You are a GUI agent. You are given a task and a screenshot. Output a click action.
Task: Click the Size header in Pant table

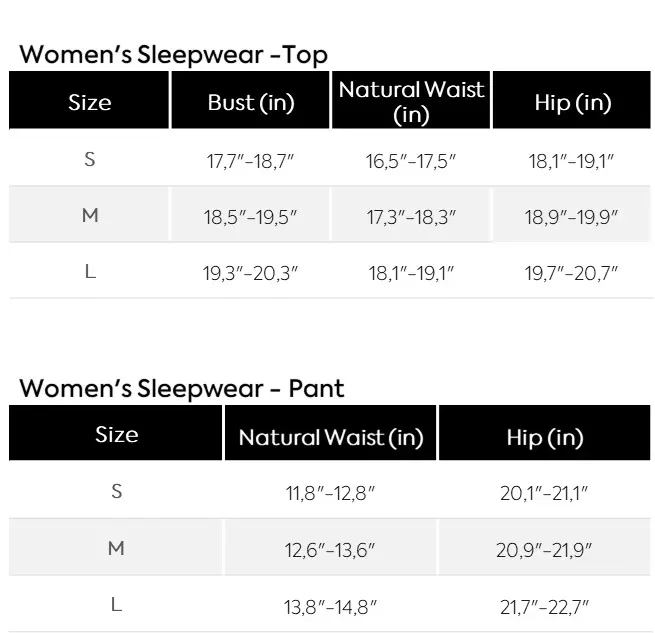click(x=116, y=435)
